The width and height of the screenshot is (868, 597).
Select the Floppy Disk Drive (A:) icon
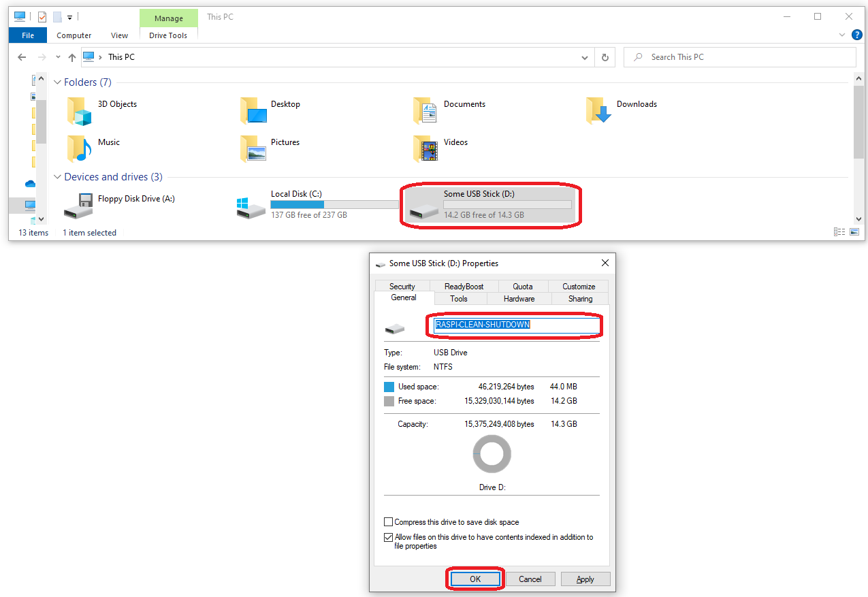pos(79,206)
